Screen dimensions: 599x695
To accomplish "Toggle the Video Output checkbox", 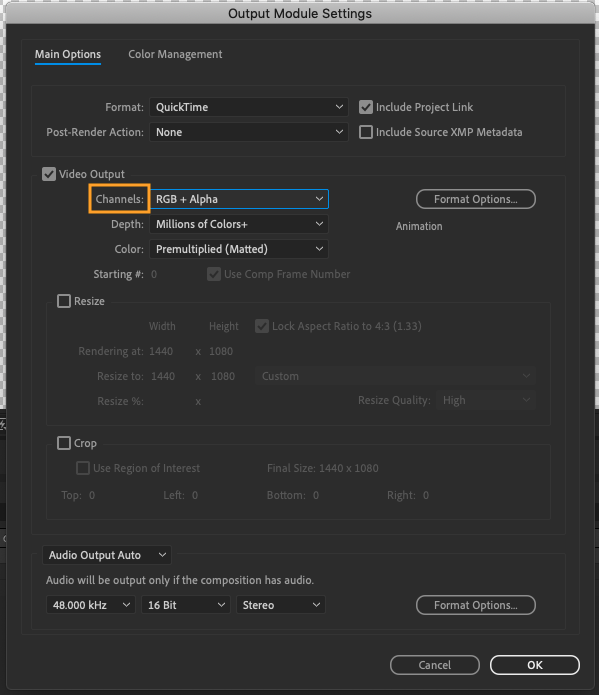I will click(x=49, y=174).
